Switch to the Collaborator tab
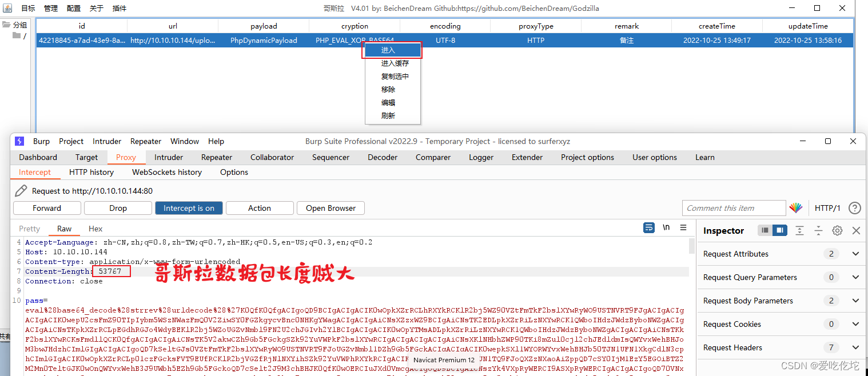Screen dimensions: 868x376 pos(272,157)
